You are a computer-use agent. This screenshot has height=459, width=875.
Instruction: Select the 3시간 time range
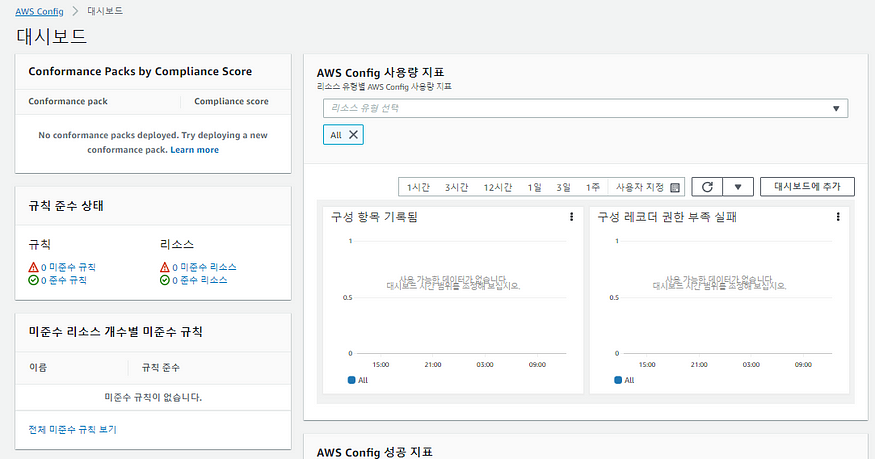click(456, 187)
